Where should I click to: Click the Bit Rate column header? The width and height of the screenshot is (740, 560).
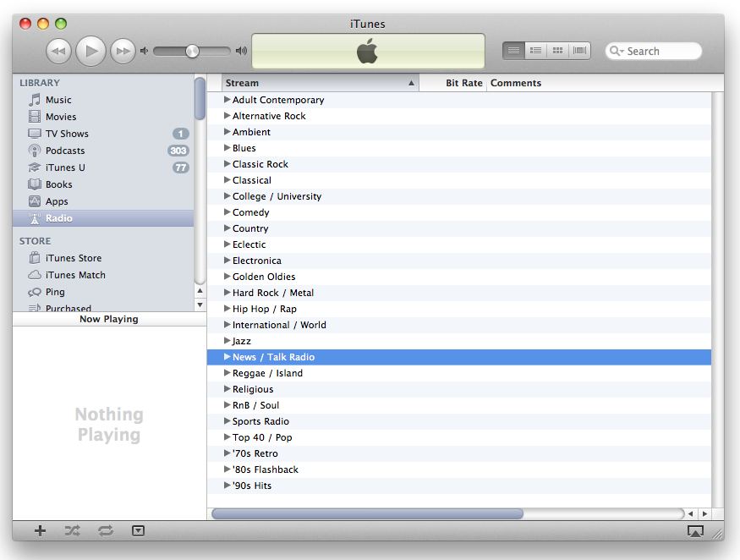click(x=453, y=83)
